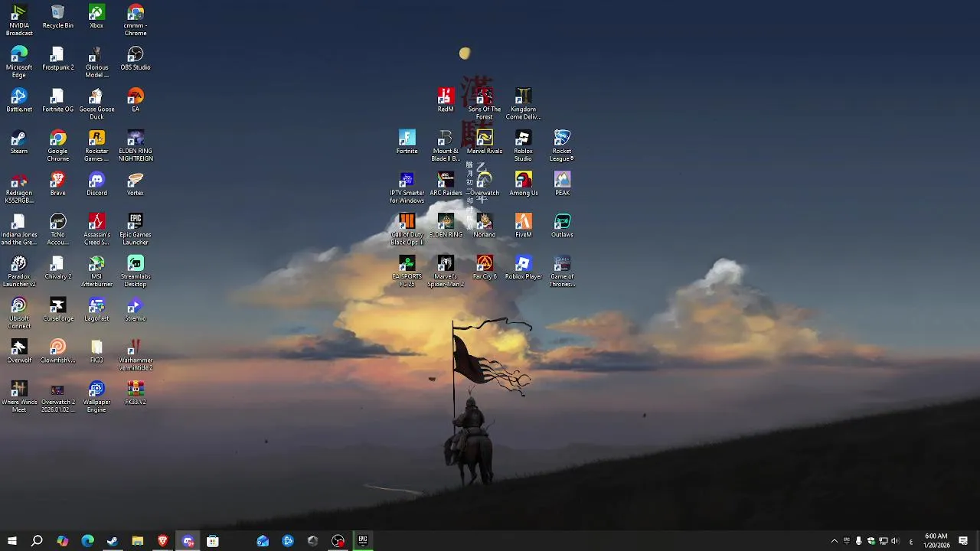
Task: Select the Game of Thrones shortcut
Action: point(562,272)
